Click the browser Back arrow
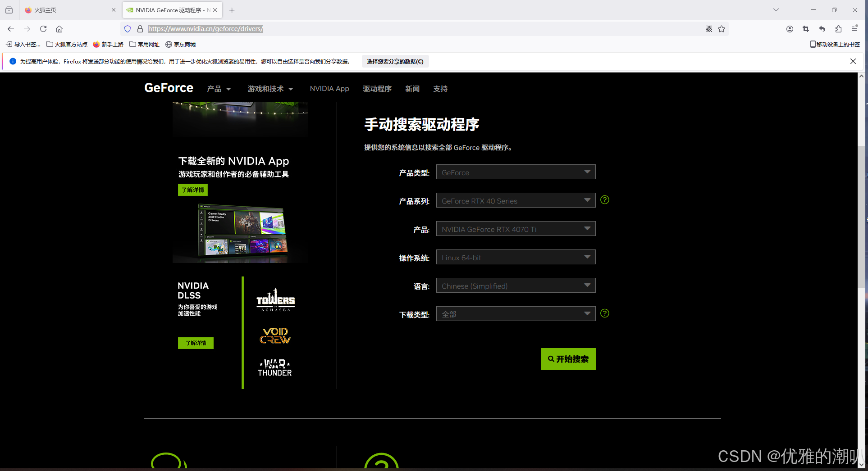The width and height of the screenshot is (868, 471). 11,29
